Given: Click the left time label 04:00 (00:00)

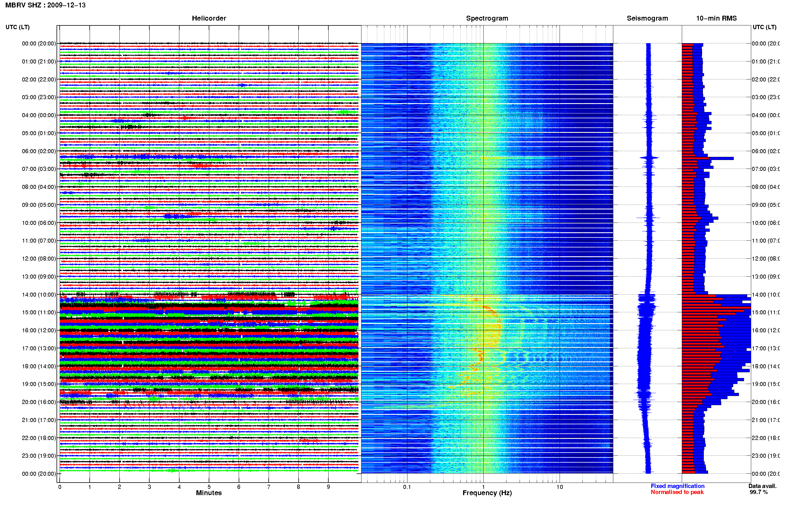Looking at the screenshot, I should (x=39, y=115).
